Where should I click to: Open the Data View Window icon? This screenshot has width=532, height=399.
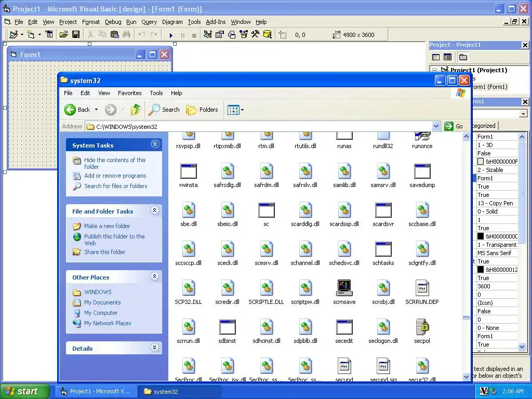click(x=268, y=34)
